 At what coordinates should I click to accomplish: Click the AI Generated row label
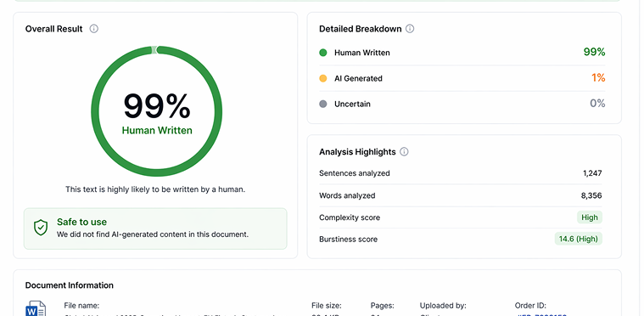[358, 78]
